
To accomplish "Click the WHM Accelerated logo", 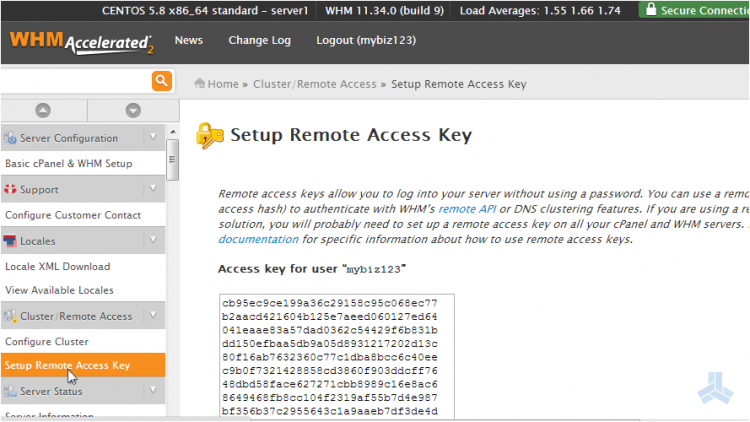I will coord(81,43).
